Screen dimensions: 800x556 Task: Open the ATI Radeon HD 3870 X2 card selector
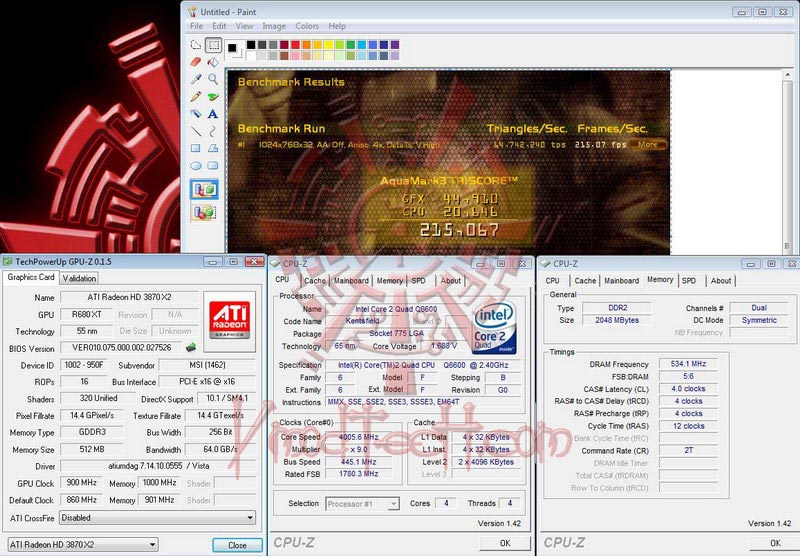(83, 544)
